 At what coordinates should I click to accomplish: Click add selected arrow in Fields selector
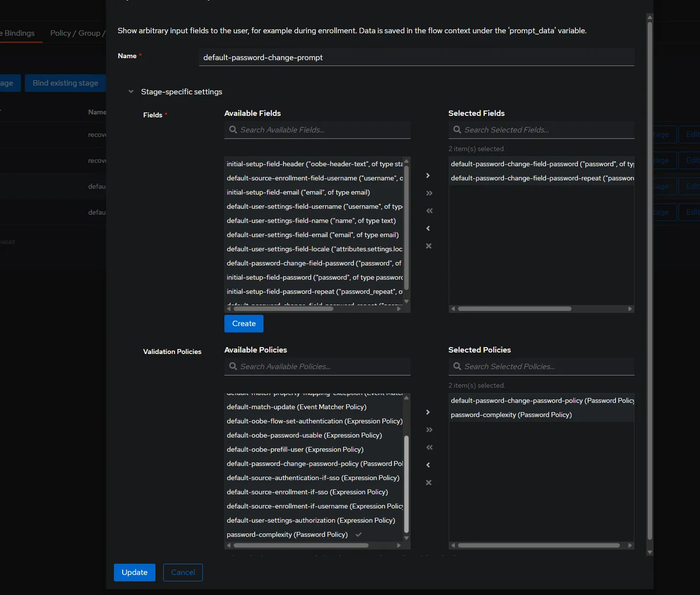(428, 176)
